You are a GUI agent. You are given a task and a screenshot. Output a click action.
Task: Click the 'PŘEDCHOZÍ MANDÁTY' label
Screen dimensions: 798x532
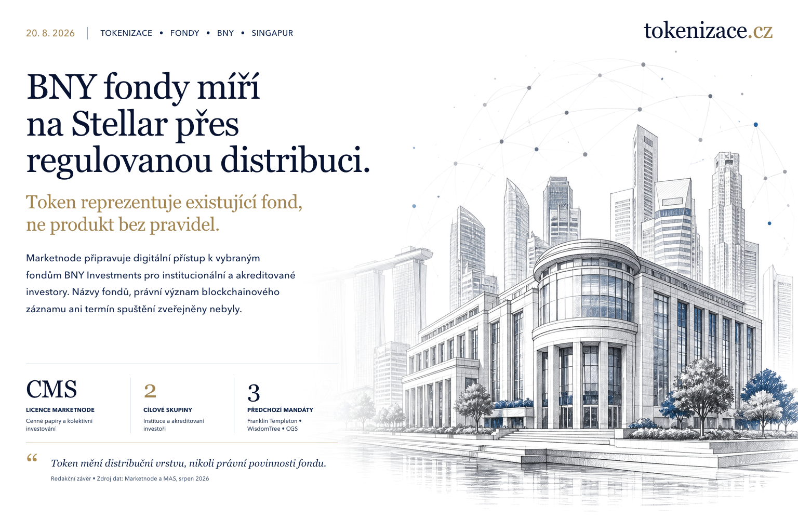pos(280,410)
